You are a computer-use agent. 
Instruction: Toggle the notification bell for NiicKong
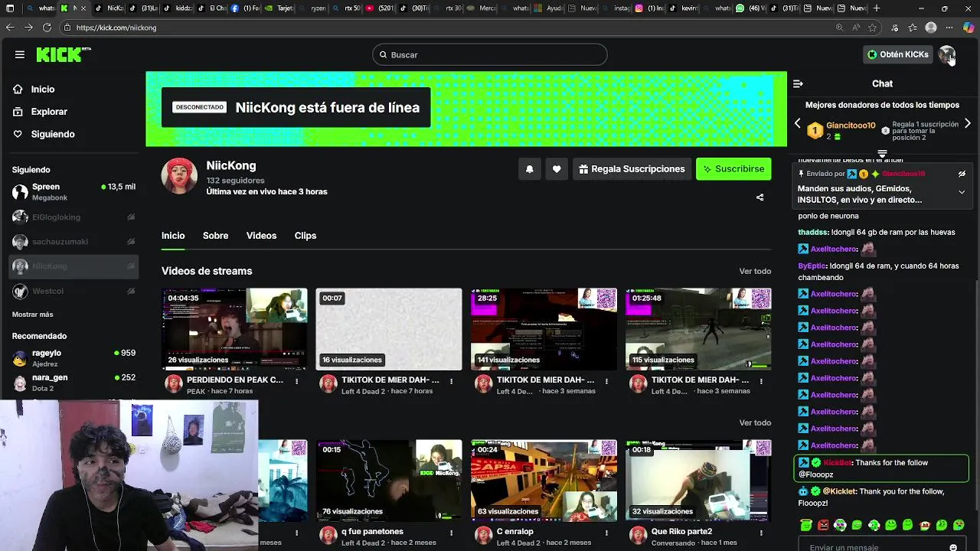(529, 169)
